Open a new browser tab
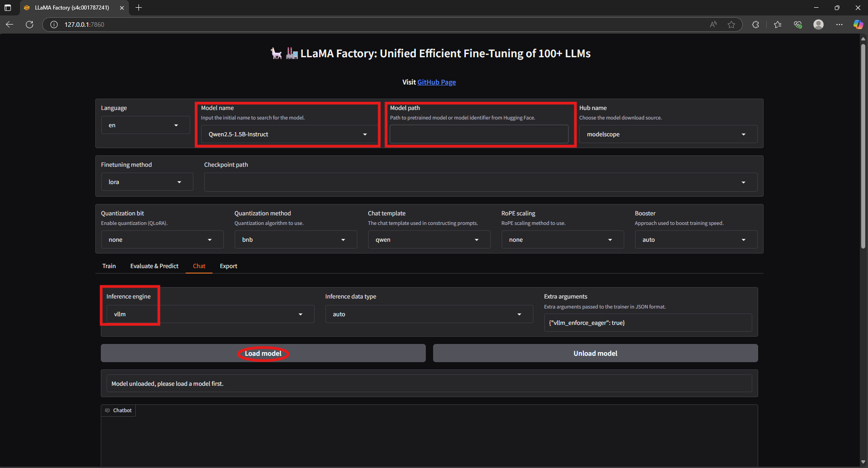The width and height of the screenshot is (868, 468). click(x=139, y=8)
